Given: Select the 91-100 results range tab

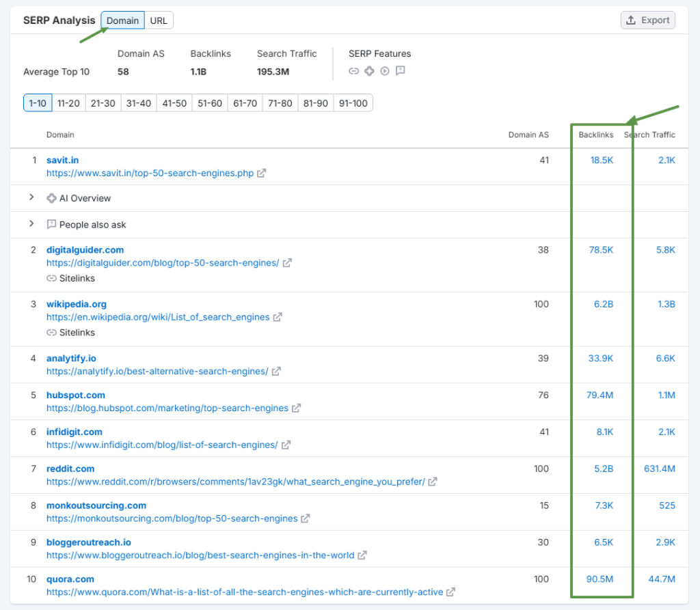Looking at the screenshot, I should click(x=353, y=103).
